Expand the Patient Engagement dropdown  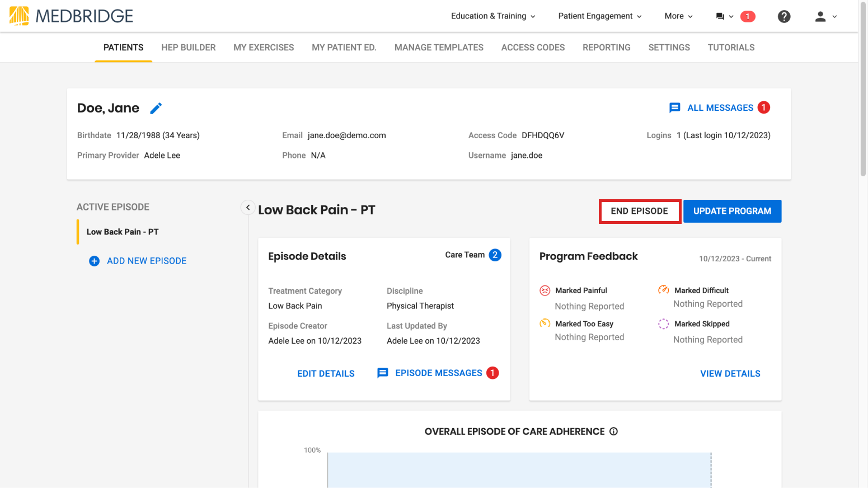600,16
